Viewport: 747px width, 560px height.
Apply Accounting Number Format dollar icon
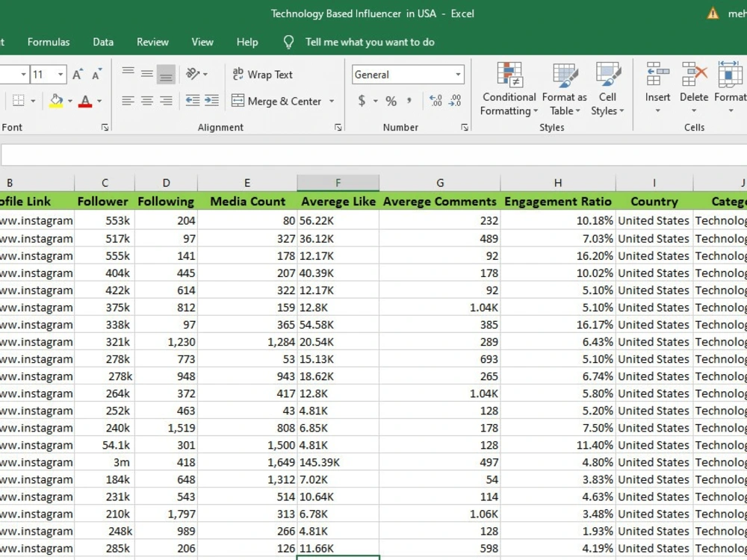[362, 101]
